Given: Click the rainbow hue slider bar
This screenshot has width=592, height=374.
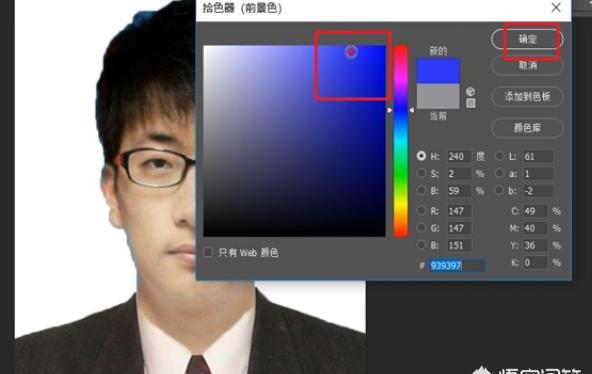Looking at the screenshot, I should [401, 141].
